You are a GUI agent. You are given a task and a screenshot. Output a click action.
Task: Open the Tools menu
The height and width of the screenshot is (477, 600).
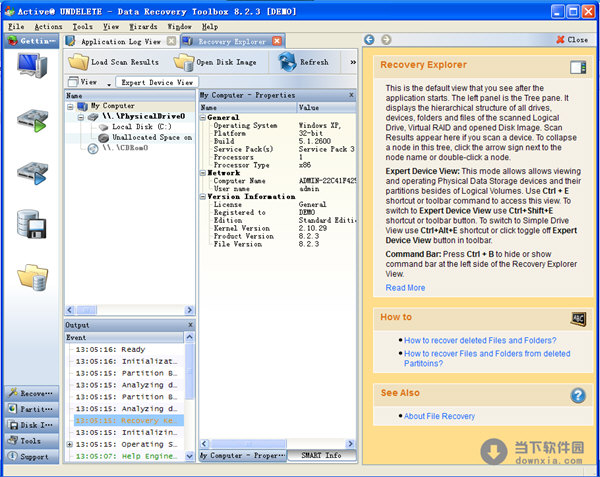pos(83,27)
